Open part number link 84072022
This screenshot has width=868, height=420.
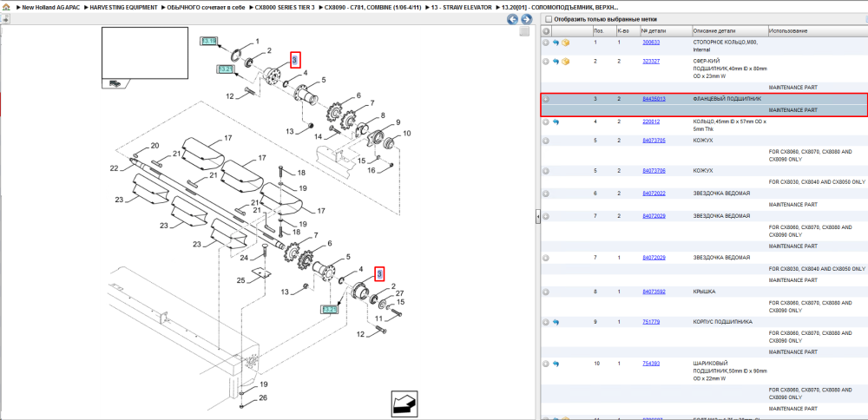click(x=654, y=194)
